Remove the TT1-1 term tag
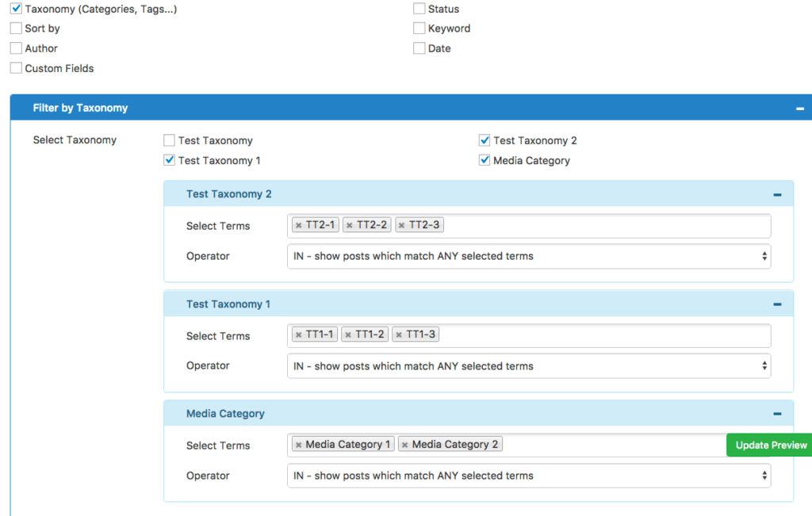Screen dimensions: 812x516 point(299,334)
